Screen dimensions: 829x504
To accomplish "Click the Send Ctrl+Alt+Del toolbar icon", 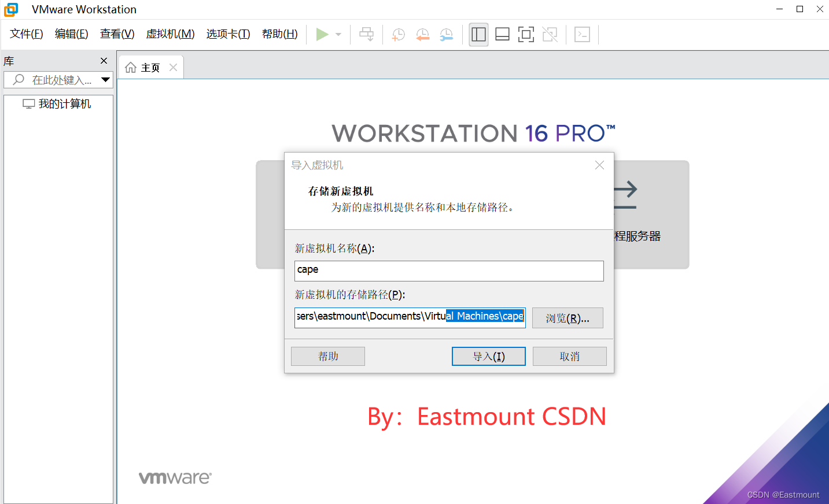I will (367, 35).
